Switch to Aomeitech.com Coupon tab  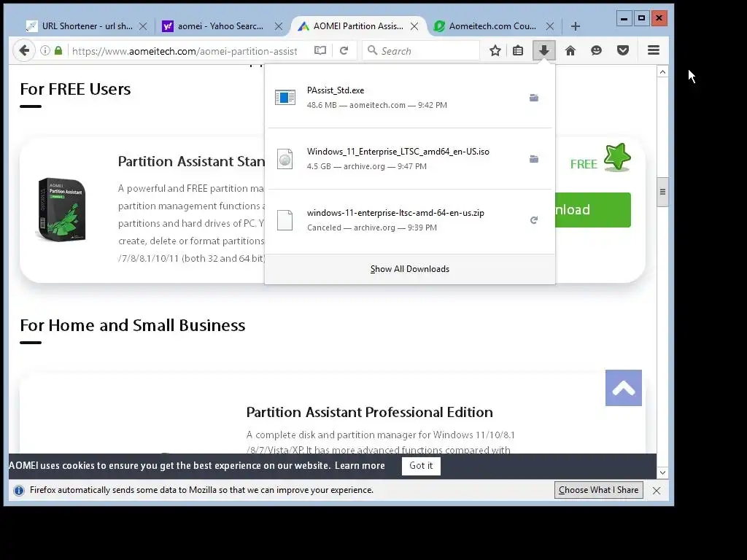pyautogui.click(x=493, y=26)
